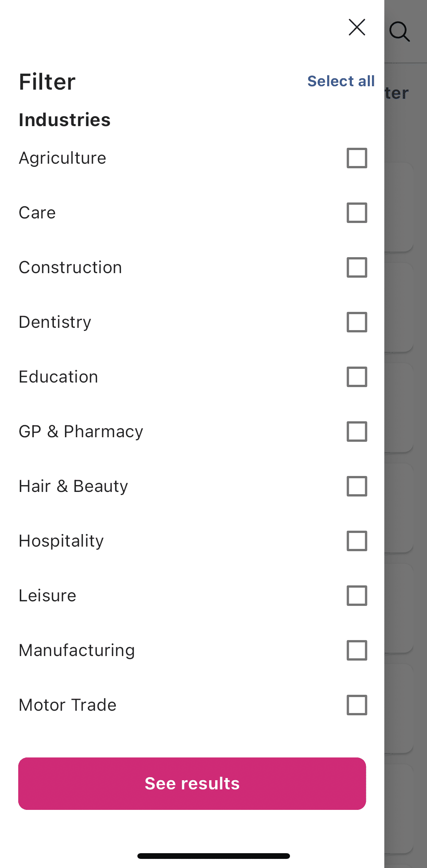This screenshot has width=427, height=868.
Task: Check the Hair & Beauty checkbox
Action: click(357, 486)
